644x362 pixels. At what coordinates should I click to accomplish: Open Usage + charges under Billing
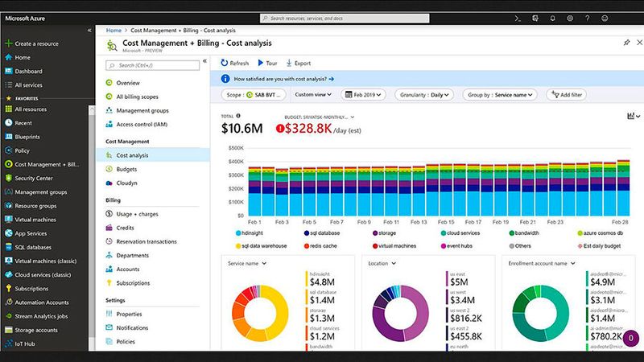(x=137, y=213)
